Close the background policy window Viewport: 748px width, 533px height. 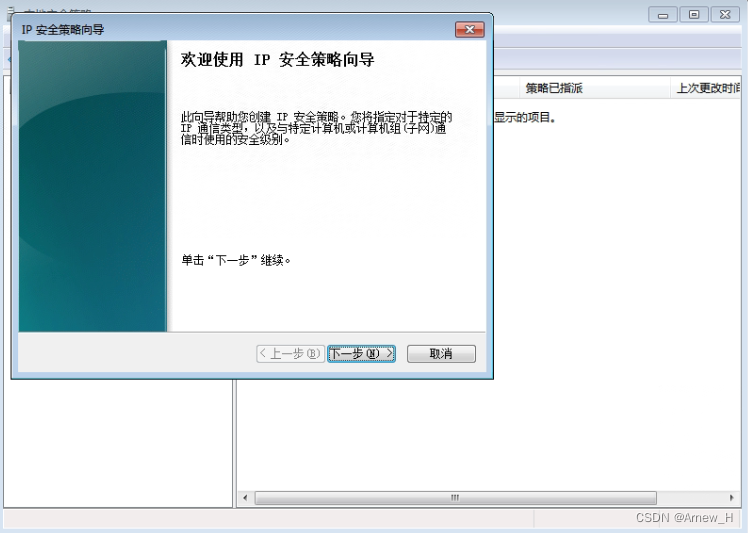pyautogui.click(x=725, y=15)
